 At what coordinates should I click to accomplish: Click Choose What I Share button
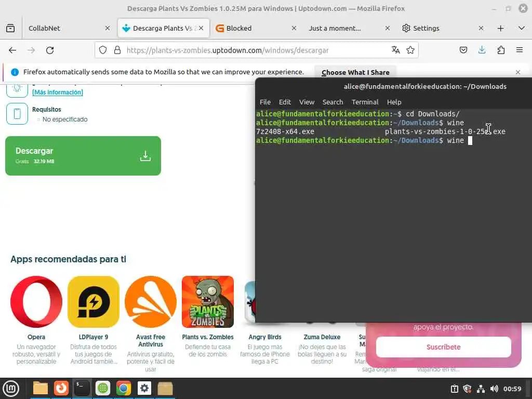pos(355,72)
